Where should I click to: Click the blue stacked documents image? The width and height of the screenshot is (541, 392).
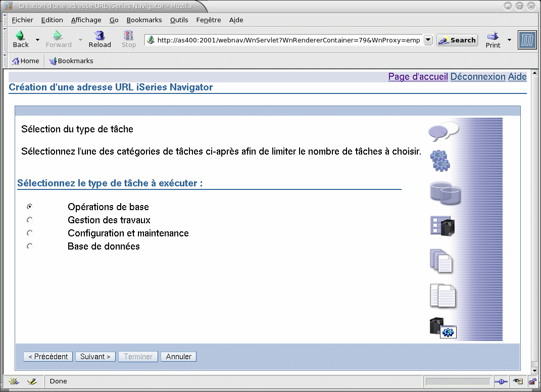[x=441, y=261]
